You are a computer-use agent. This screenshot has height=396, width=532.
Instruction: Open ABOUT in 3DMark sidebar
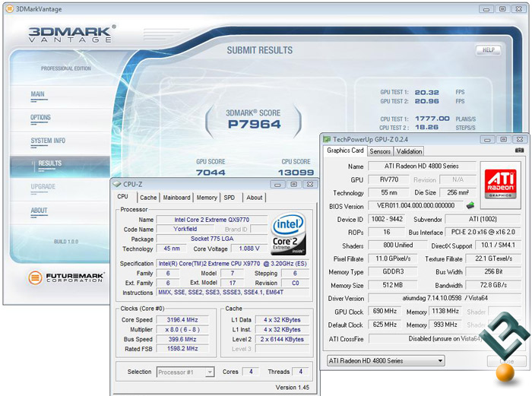pyautogui.click(x=39, y=211)
